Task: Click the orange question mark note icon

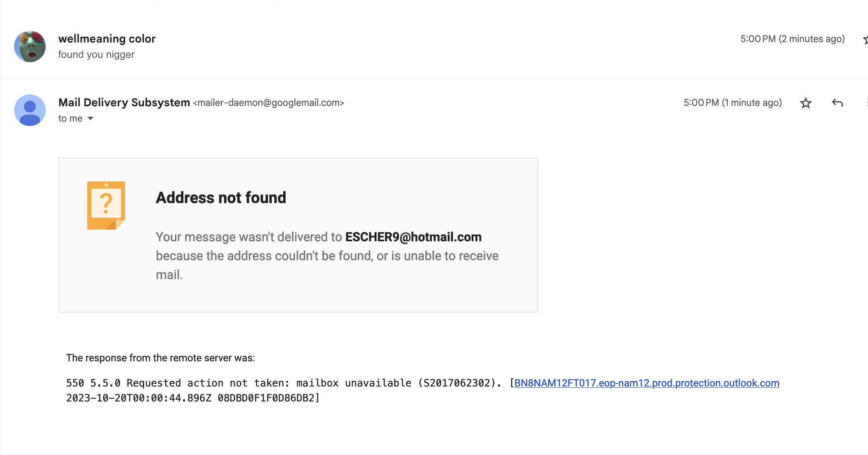Action: click(106, 205)
